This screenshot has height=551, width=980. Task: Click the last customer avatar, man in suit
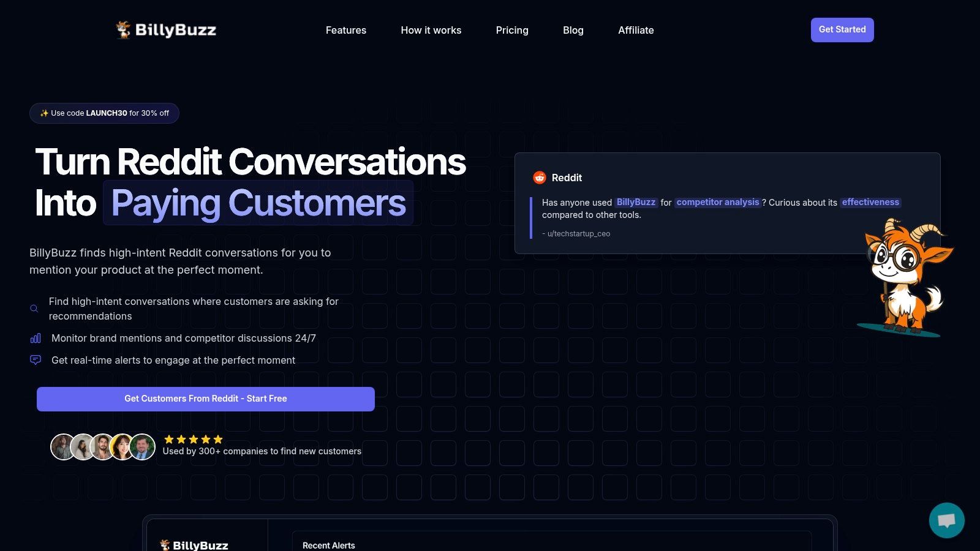pyautogui.click(x=142, y=447)
